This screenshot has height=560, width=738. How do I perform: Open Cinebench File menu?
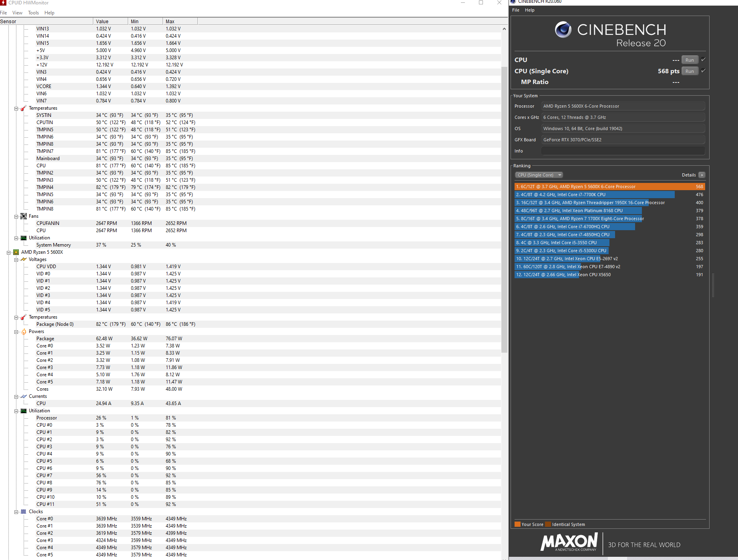(x=516, y=10)
